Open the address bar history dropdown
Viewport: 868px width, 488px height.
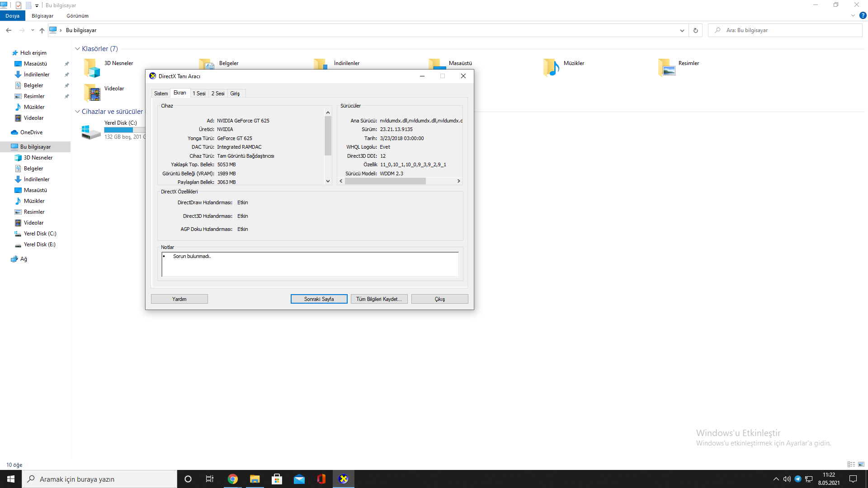coord(682,30)
